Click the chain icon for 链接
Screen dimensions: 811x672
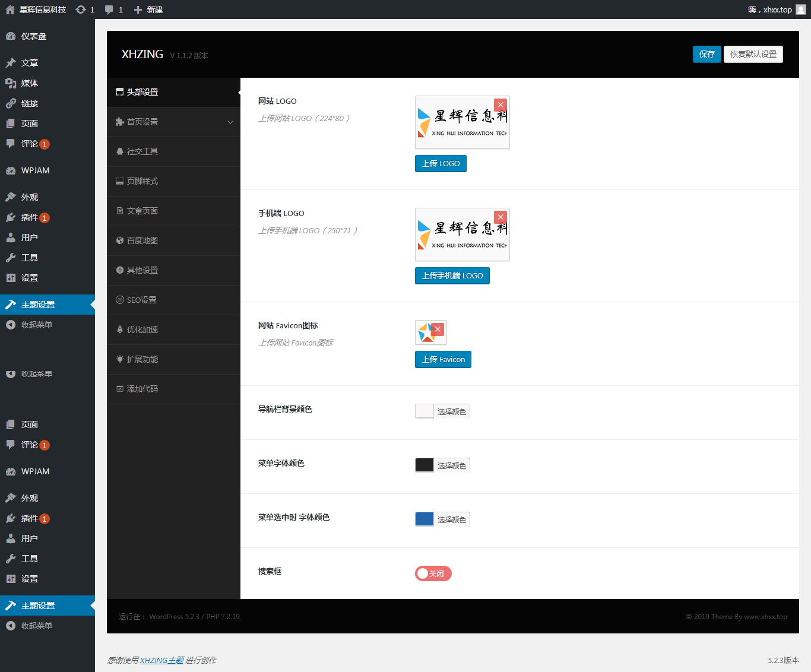pos(11,103)
